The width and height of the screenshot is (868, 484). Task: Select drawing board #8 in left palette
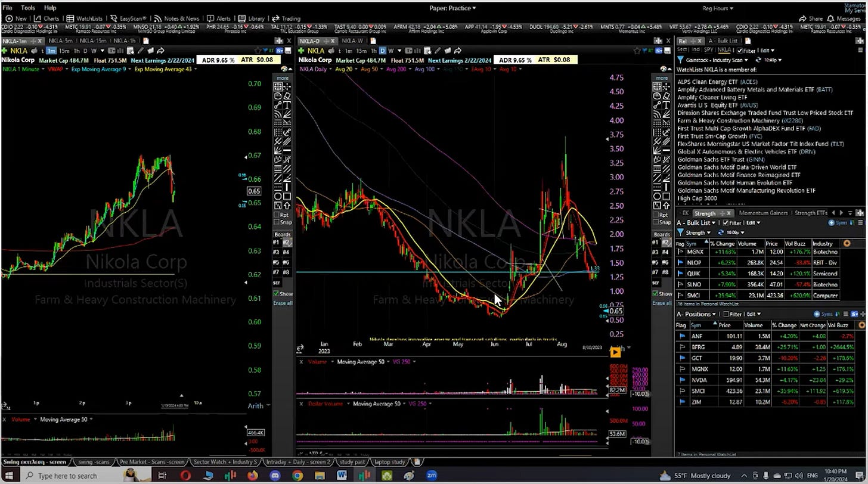pos(287,272)
